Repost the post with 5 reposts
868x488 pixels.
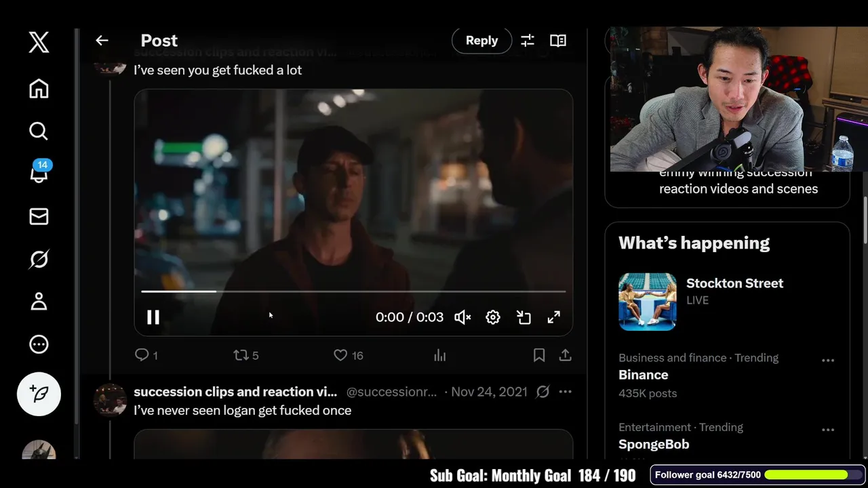[245, 355]
